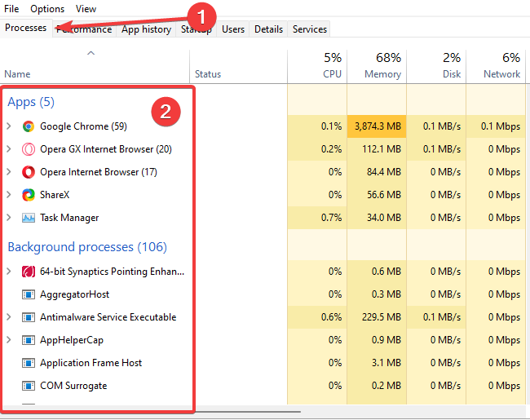
Task: Click the 112.1 MB memory value
Action: (382, 149)
